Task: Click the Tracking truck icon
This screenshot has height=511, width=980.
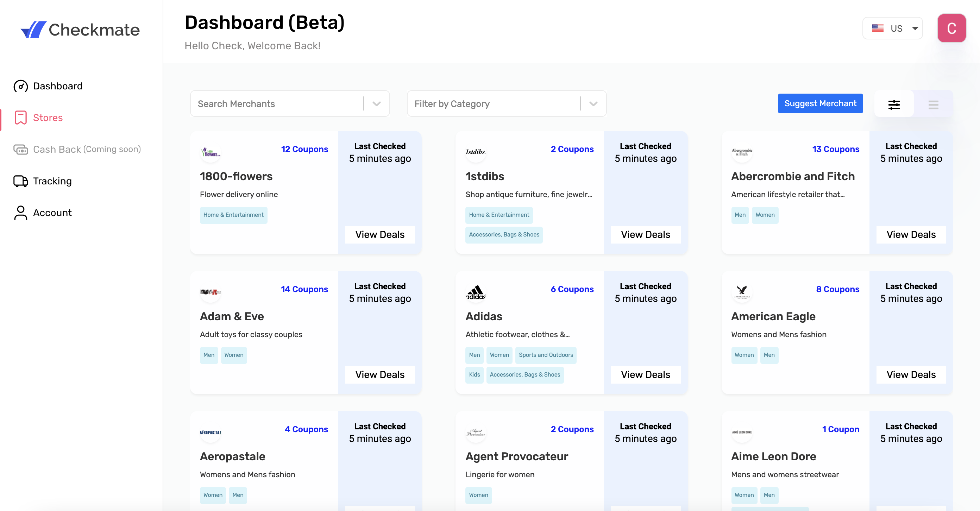Action: coord(20,181)
